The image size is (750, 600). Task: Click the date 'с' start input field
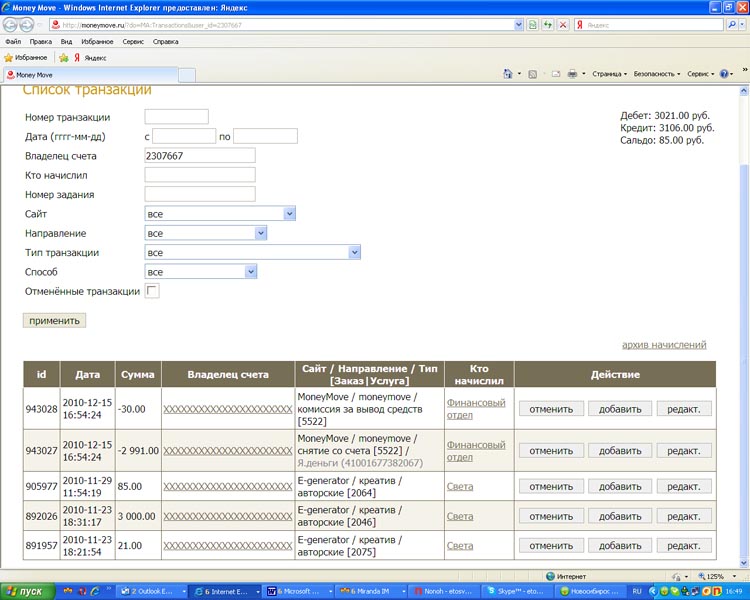184,136
